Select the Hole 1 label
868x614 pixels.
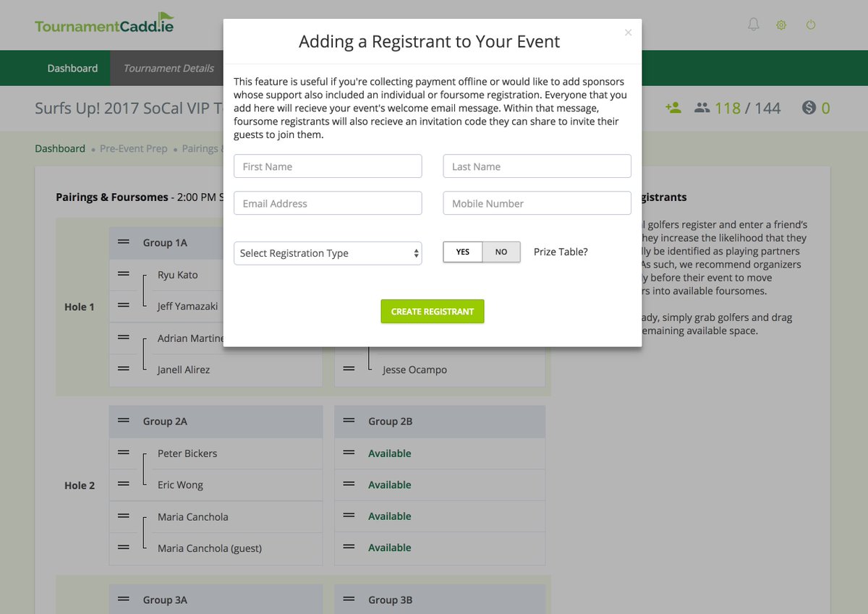tap(80, 307)
